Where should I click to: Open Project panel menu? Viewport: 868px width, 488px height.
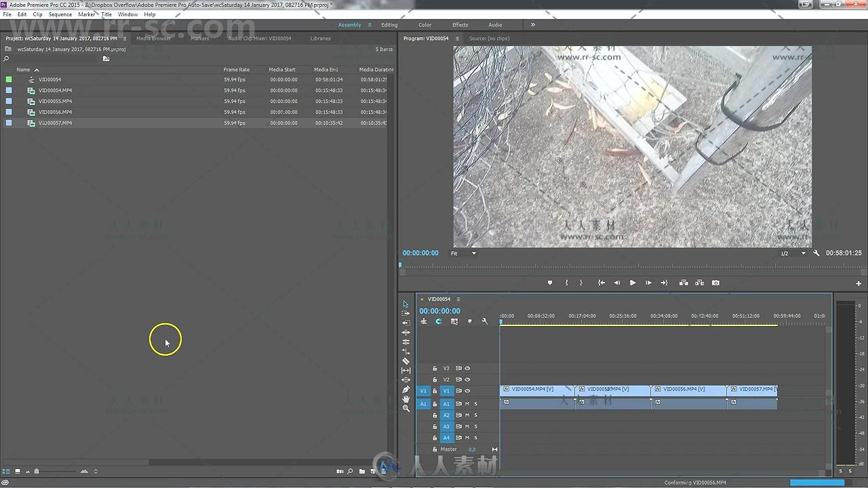coord(124,39)
